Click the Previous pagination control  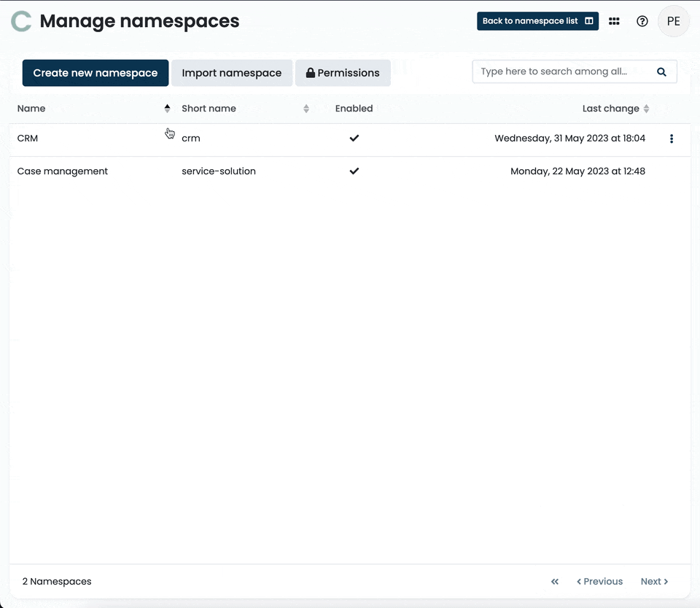(599, 581)
